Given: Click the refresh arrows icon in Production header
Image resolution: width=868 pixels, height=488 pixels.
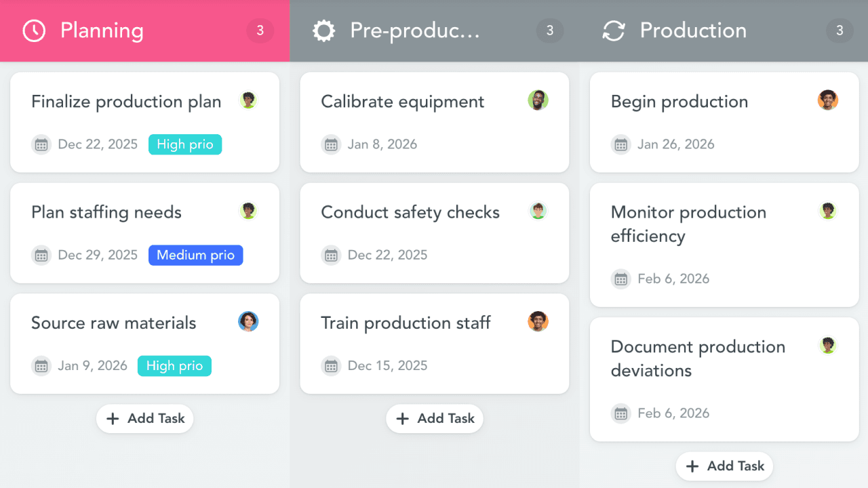Looking at the screenshot, I should coord(614,30).
